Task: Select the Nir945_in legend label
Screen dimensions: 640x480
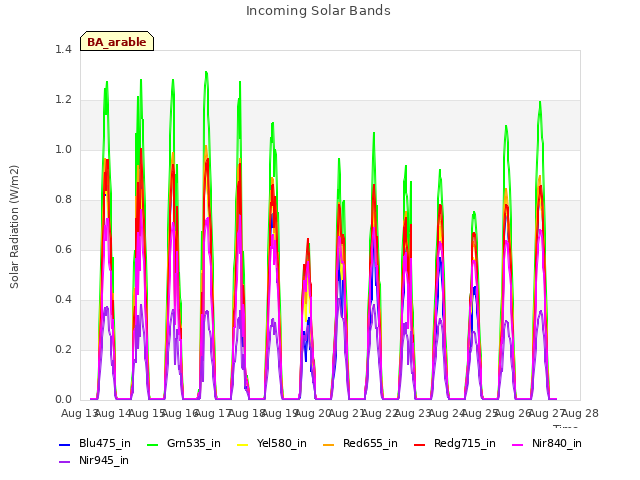Action: point(104,461)
